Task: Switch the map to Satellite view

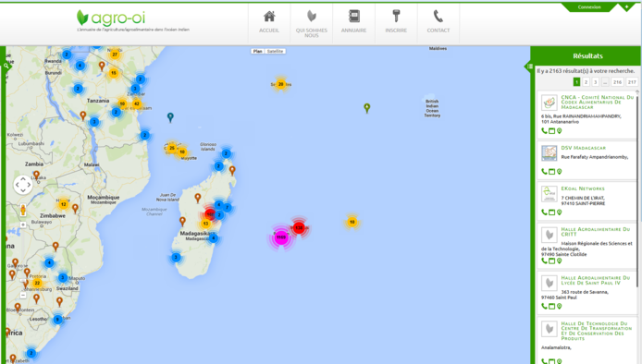Action: [275, 51]
